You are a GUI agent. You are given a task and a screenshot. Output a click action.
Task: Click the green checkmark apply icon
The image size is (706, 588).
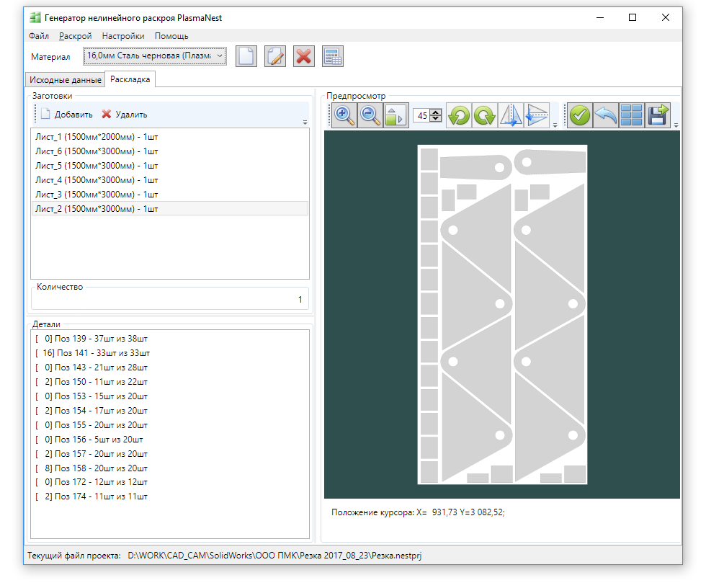[x=580, y=115]
